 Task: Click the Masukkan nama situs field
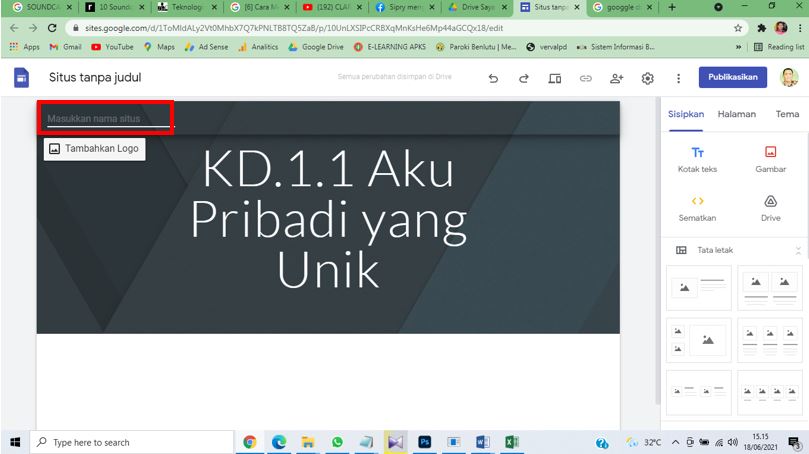[107, 119]
